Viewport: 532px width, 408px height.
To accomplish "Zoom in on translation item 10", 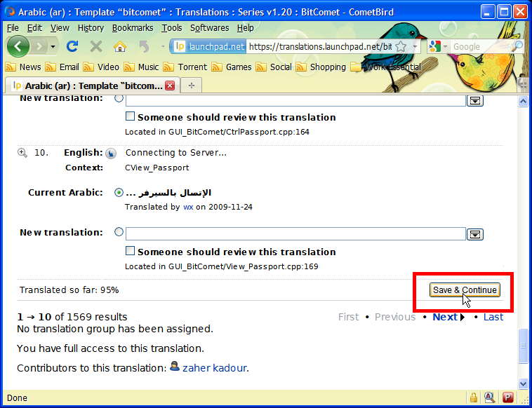I will click(22, 153).
